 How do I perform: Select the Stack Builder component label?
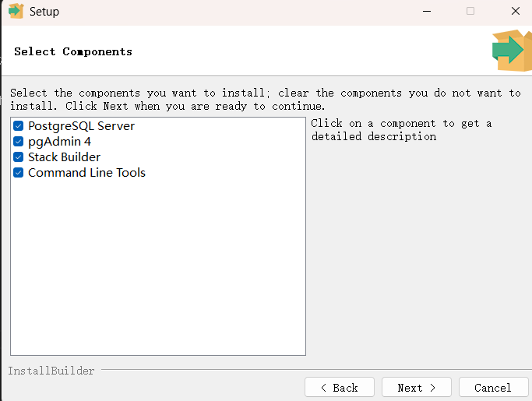(64, 157)
